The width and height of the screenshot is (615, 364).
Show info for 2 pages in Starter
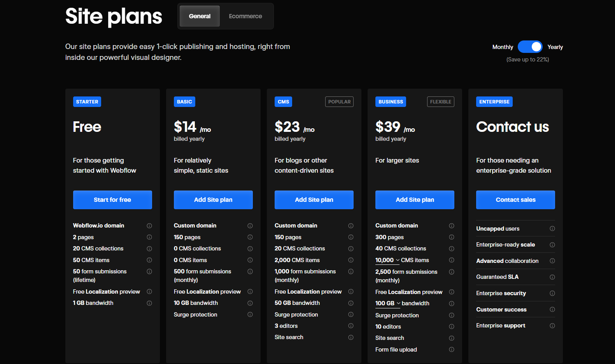pyautogui.click(x=149, y=237)
